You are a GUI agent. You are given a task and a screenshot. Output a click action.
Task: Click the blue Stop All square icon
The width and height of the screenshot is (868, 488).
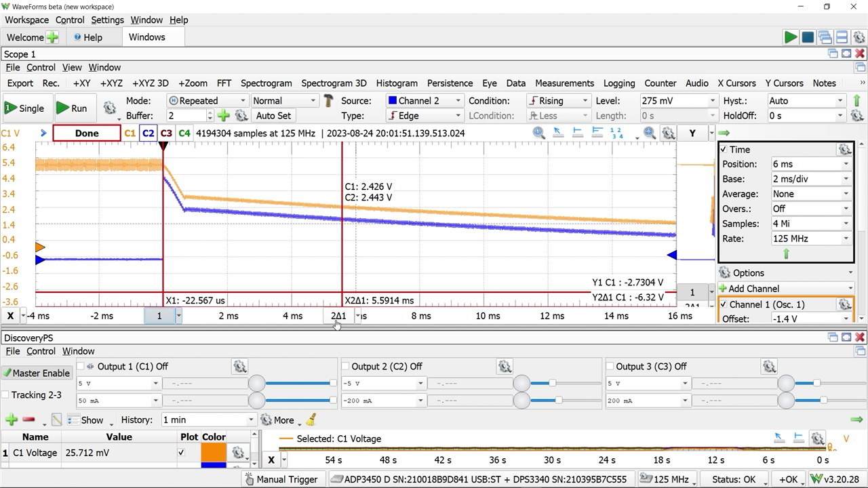[x=808, y=37]
